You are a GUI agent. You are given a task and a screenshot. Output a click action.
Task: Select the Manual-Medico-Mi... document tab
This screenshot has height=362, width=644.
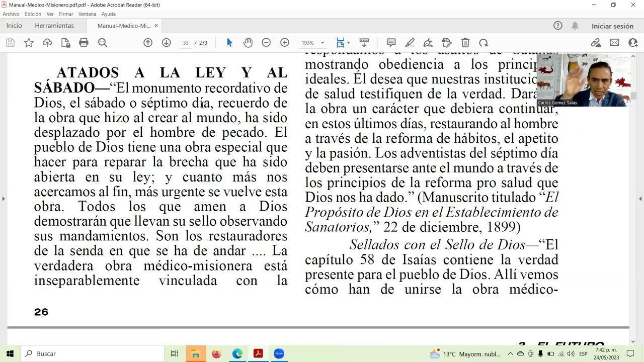[x=124, y=26]
